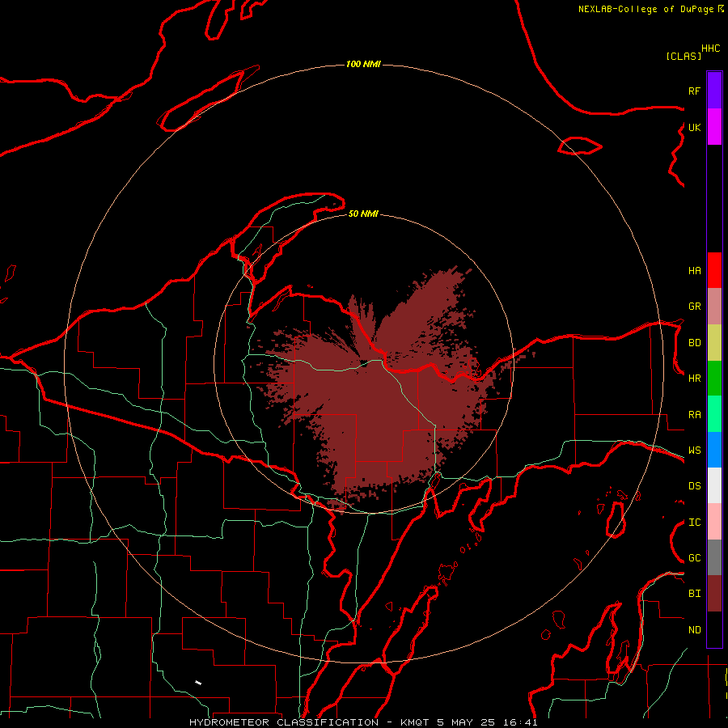
Task: Click the [CLAS] units label
Action: (x=684, y=56)
